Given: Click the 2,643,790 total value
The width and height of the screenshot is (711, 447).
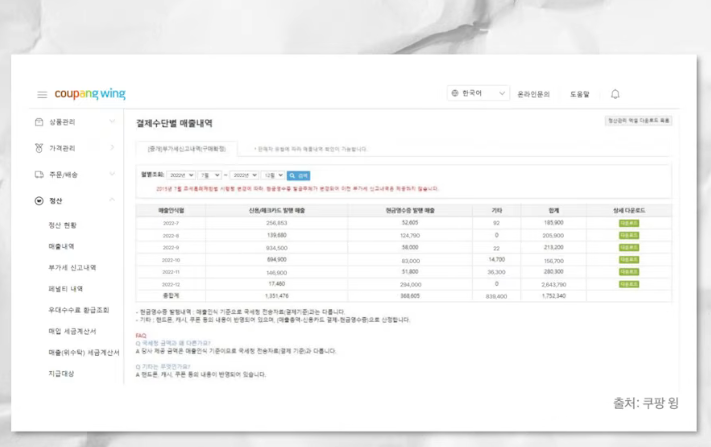Looking at the screenshot, I should tap(554, 285).
